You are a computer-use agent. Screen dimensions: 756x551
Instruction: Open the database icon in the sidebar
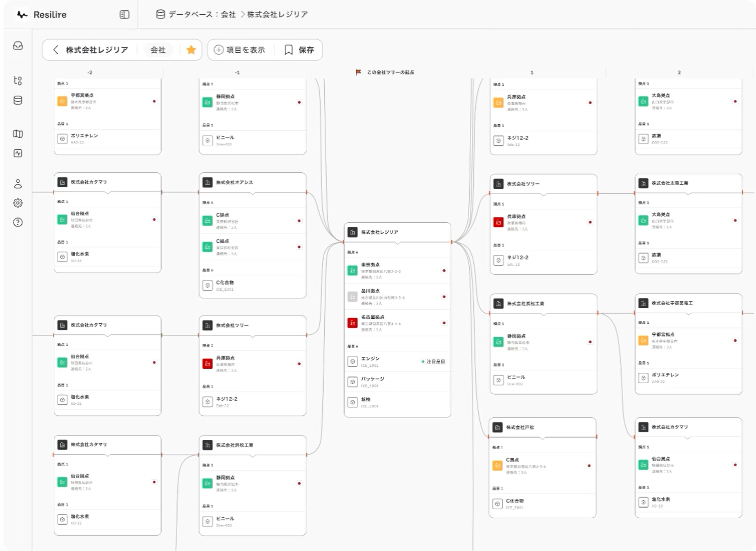(18, 100)
